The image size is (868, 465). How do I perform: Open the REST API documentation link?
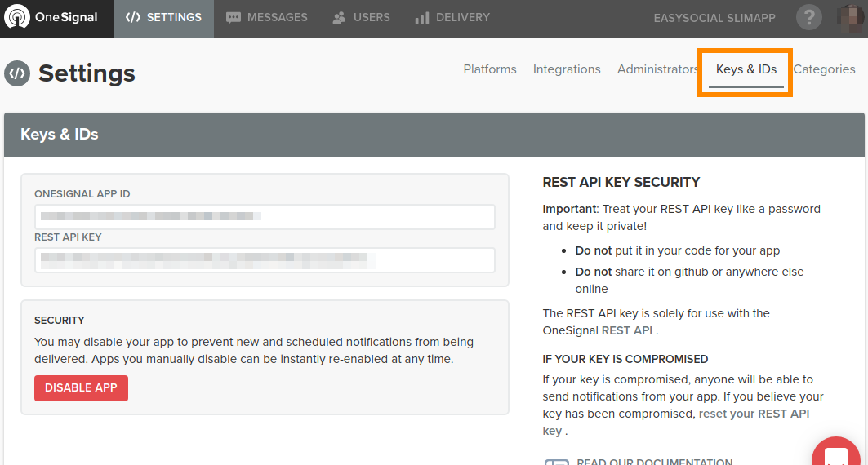point(626,330)
